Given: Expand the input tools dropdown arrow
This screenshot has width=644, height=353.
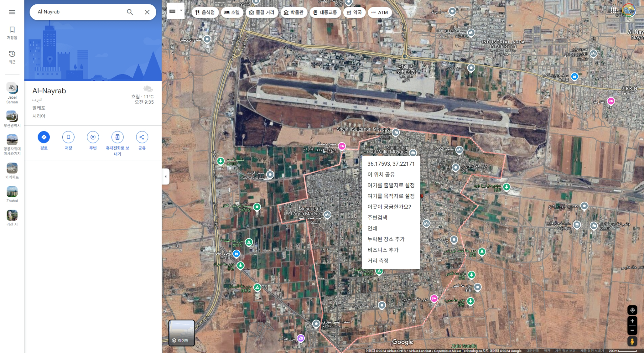Looking at the screenshot, I should tap(181, 11).
